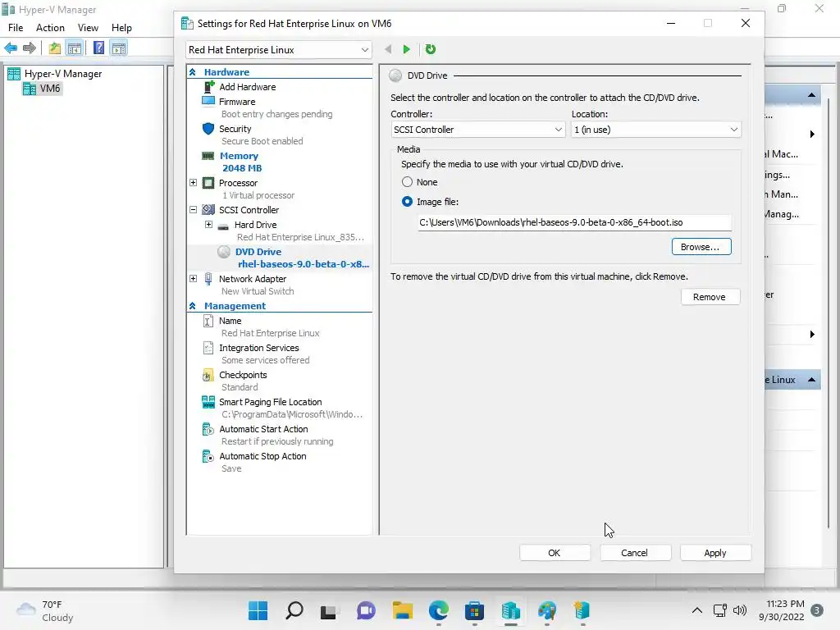840x630 pixels.
Task: Click the Add Hardware icon
Action: pyautogui.click(x=209, y=86)
